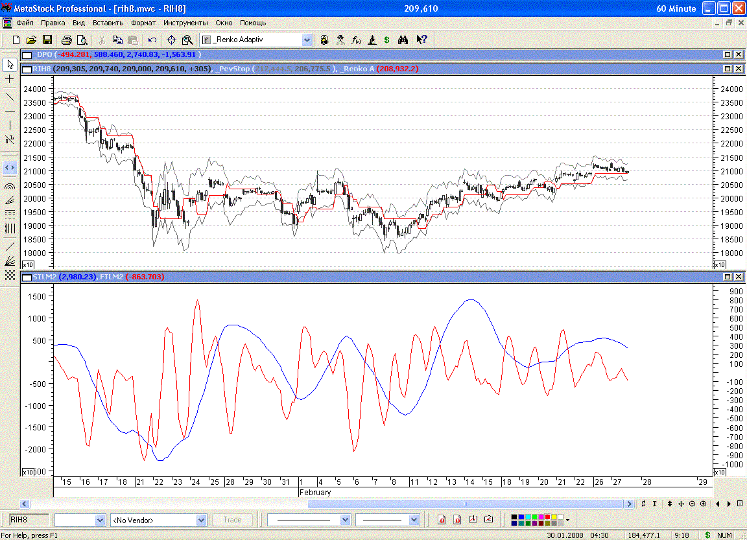
Task: Select the S/L line tool
Action: point(10,139)
